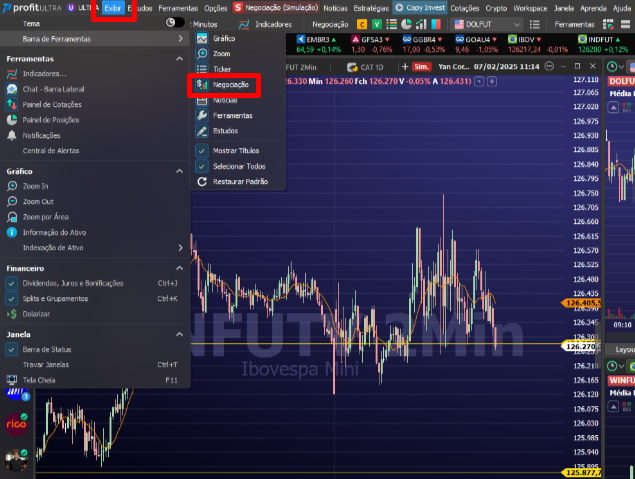The image size is (635, 479).
Task: Click the small arrow box after A 126.431
Action: pyautogui.click(x=479, y=82)
